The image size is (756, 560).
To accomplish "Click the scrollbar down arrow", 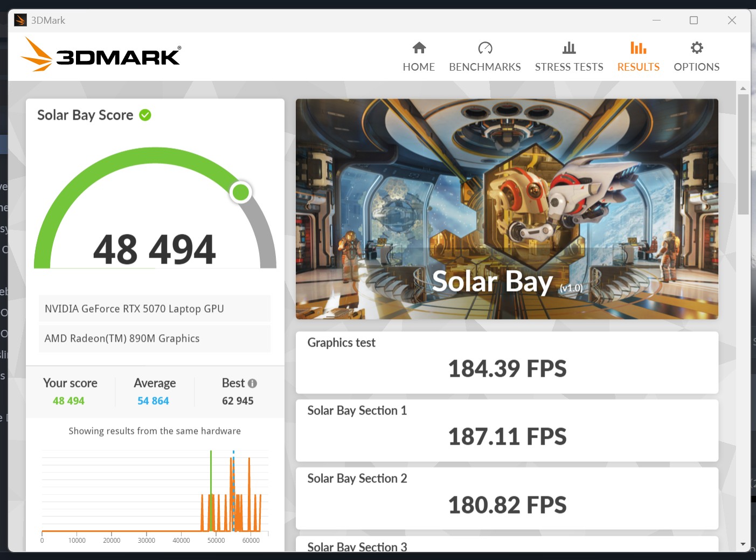I will click(x=743, y=544).
